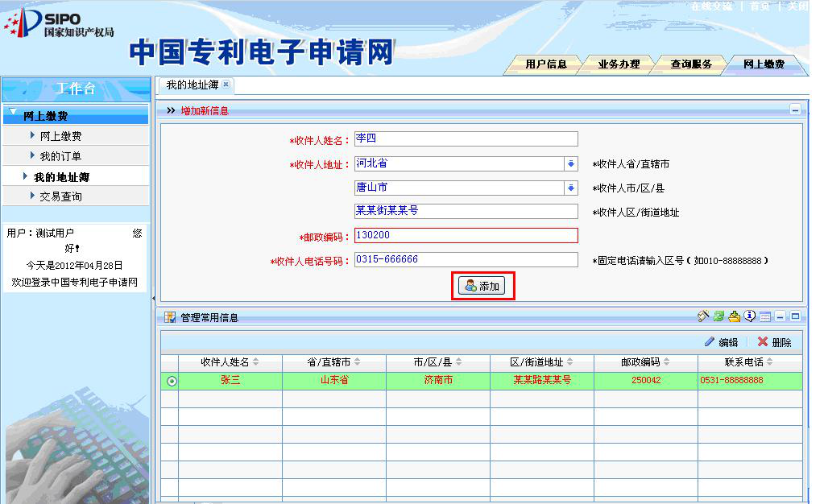The height and width of the screenshot is (504, 824).
Task: Click the 邮政编码 input field showing 130200
Action: tap(466, 236)
